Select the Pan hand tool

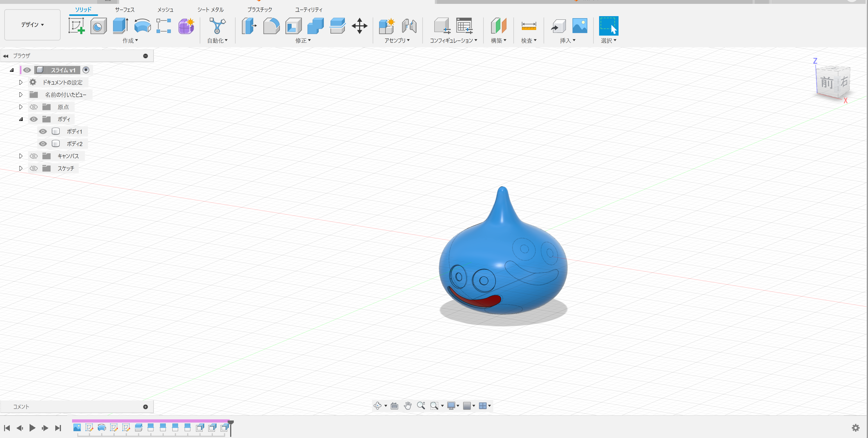click(408, 406)
